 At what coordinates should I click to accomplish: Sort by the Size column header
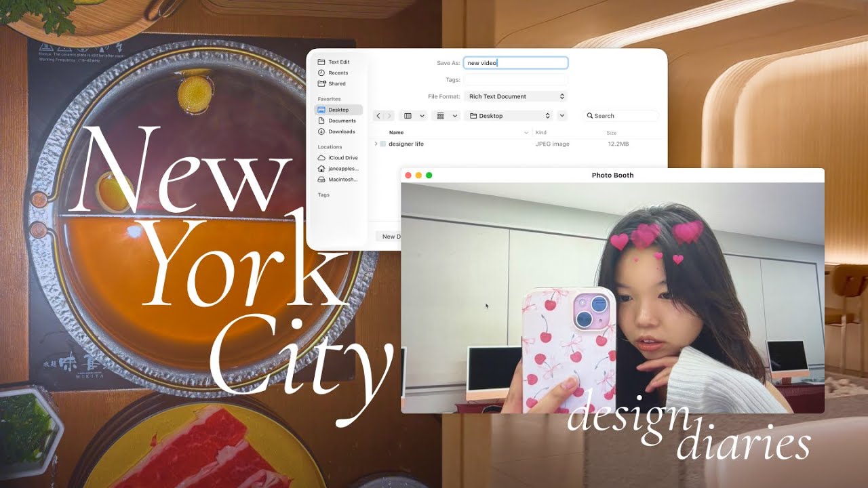pyautogui.click(x=612, y=133)
